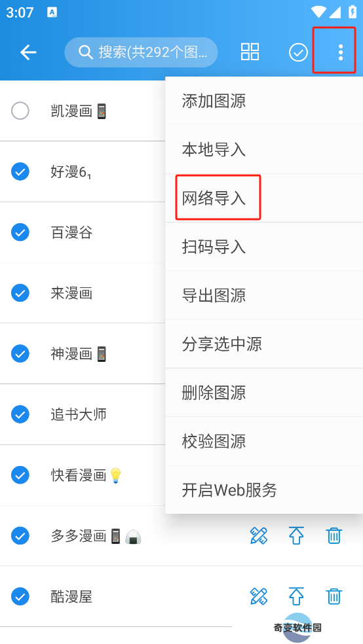Delete 多多漫画 using trash icon
This screenshot has width=363, height=644.
click(334, 535)
